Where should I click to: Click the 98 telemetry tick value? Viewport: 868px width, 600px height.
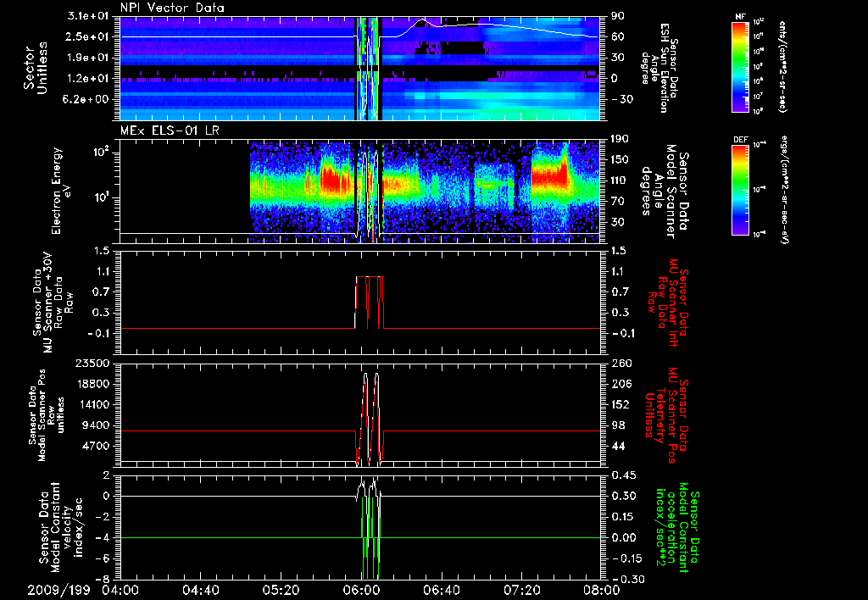(618, 425)
